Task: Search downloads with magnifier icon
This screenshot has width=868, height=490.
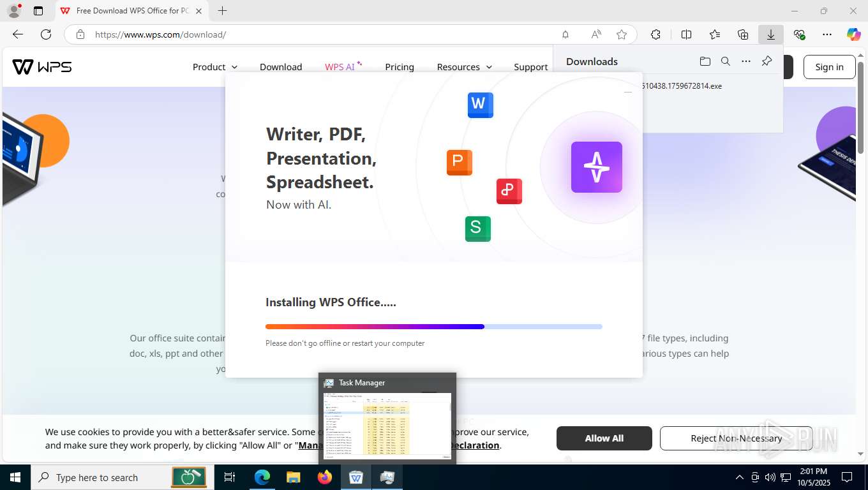Action: 726,61
